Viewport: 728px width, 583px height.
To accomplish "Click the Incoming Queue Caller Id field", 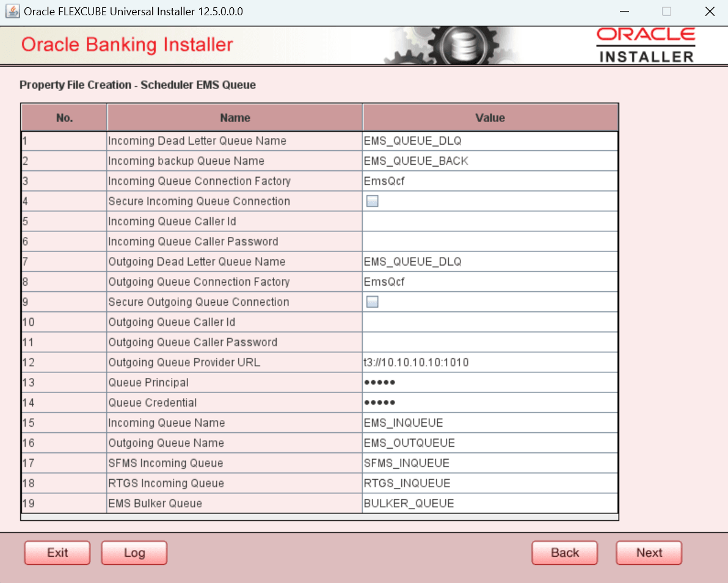I will tap(490, 222).
